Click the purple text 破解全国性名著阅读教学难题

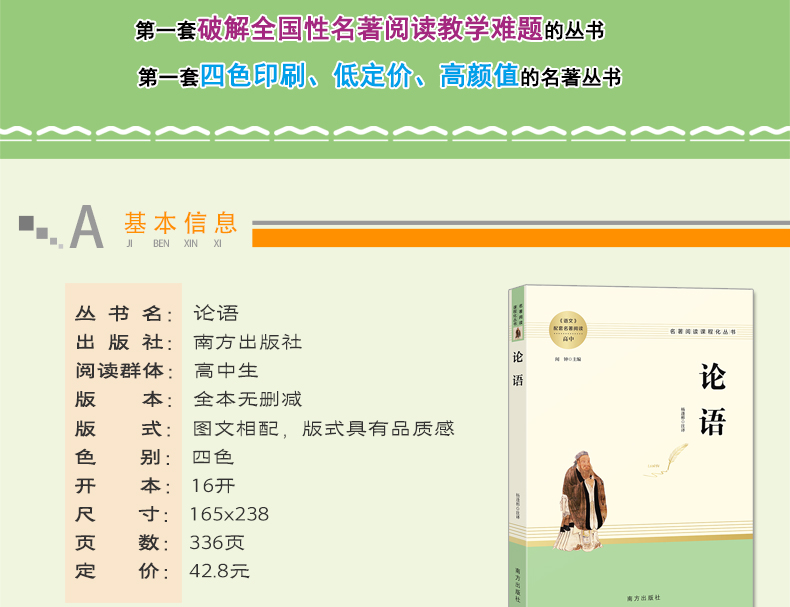370,29
